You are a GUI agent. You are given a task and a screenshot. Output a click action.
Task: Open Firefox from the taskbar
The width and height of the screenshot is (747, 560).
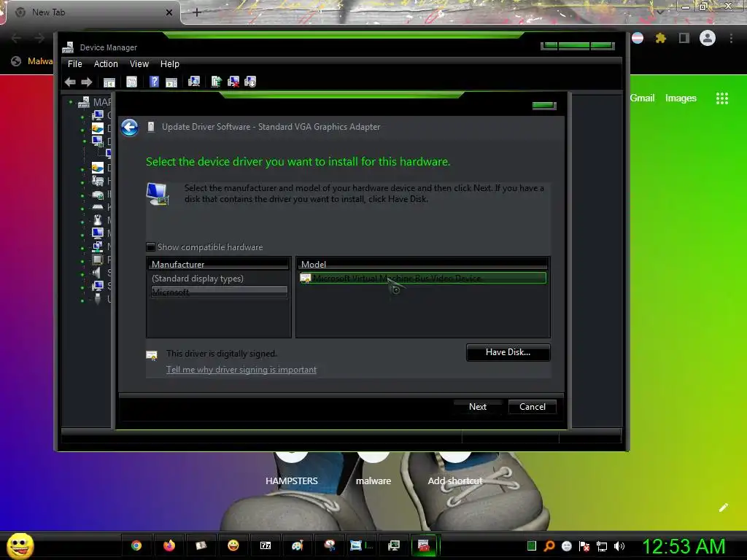tap(169, 545)
